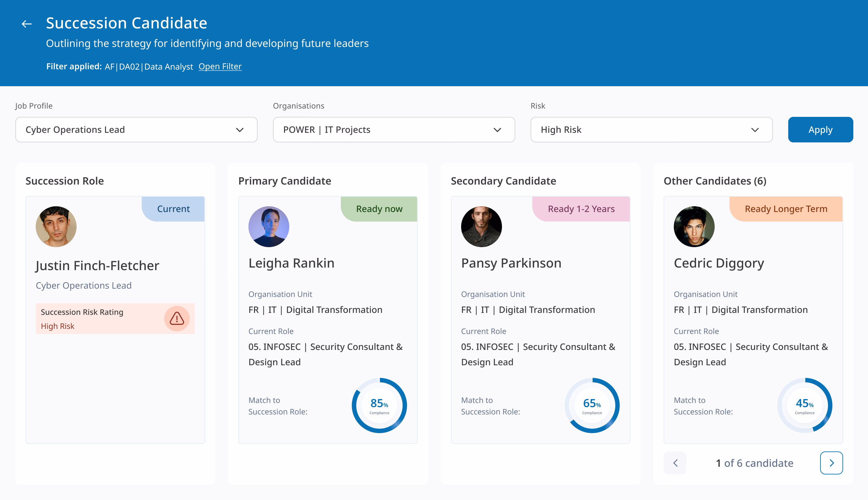Expand the Organisations dropdown

point(394,130)
